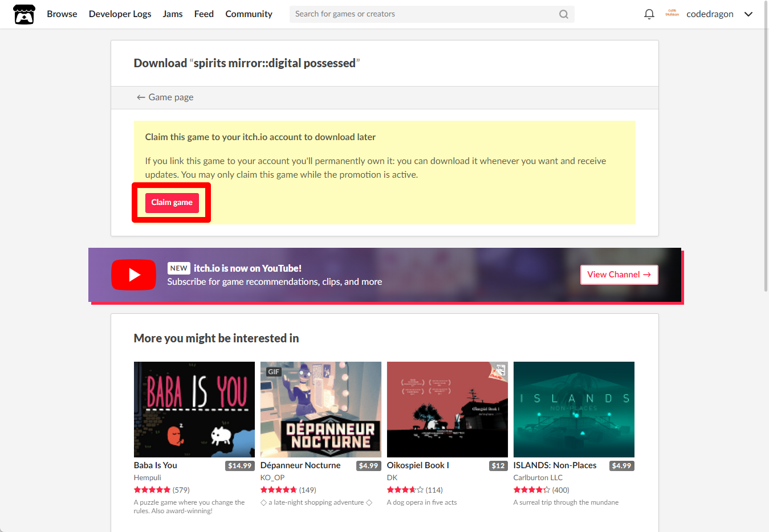
Task: Click the 'A dog opera in five acts' description
Action: [422, 502]
